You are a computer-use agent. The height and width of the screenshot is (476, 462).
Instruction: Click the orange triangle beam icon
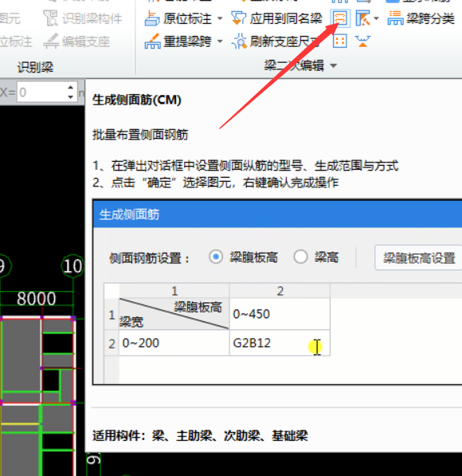(x=362, y=41)
